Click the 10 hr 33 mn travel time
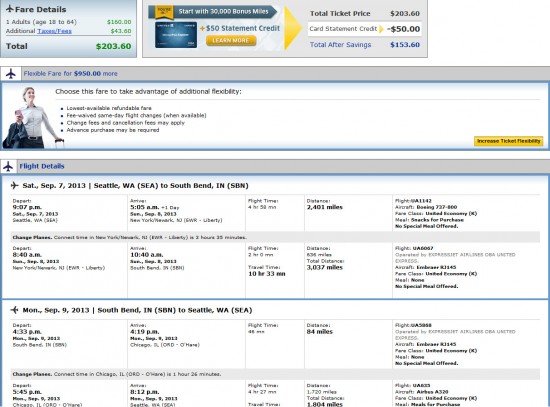 coord(267,274)
